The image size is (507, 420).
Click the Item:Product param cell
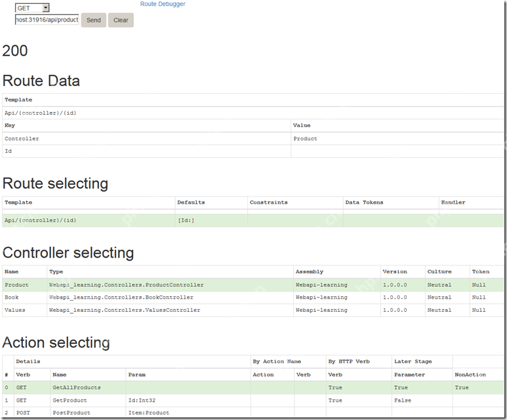pos(149,413)
